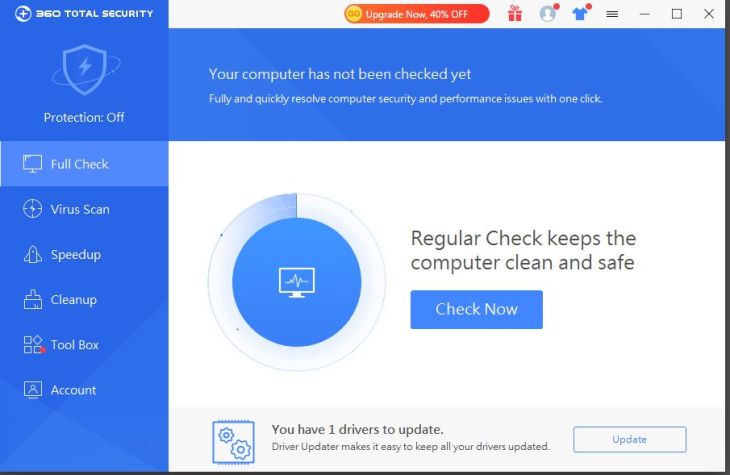Open the Account section

84,390
